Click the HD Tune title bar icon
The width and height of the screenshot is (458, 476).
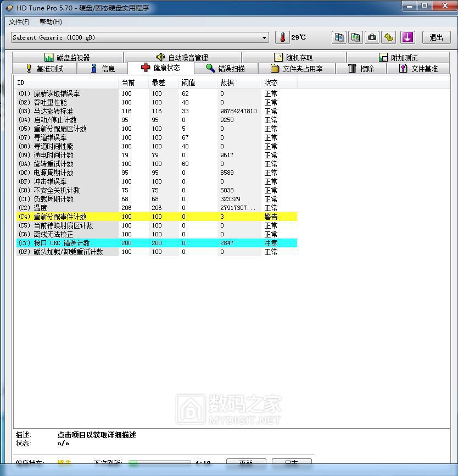(x=9, y=8)
